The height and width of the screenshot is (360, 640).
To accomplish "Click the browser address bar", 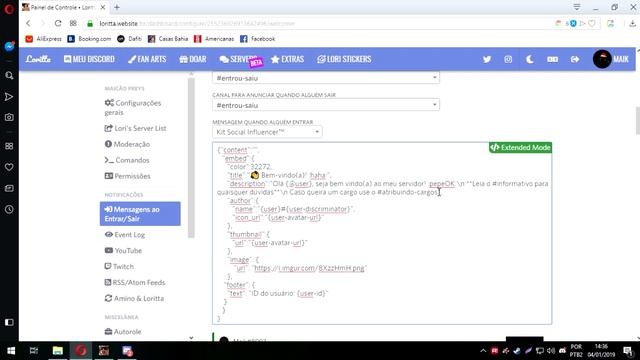I will tap(318, 23).
